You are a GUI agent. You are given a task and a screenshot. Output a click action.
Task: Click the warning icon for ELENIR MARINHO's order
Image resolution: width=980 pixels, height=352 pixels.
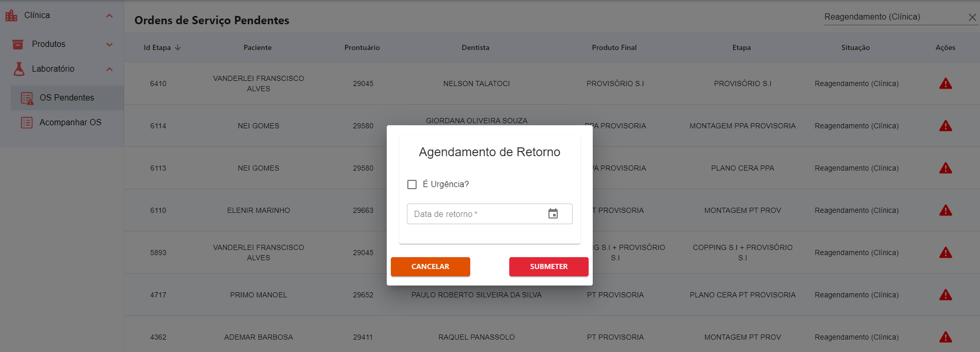(946, 210)
